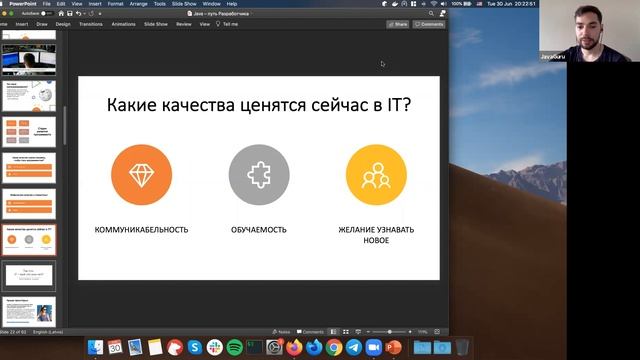Click the КОММУНИКАБЕЛЬНОСТЬ label
This screenshot has height=360, width=640.
point(141,230)
